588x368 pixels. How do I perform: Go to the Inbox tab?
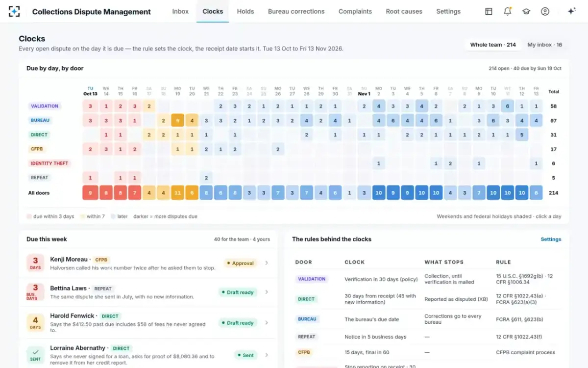[180, 11]
